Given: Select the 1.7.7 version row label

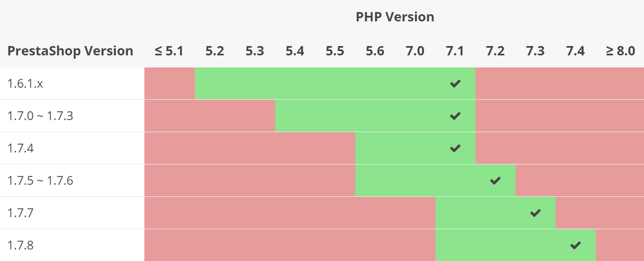Looking at the screenshot, I should click(20, 213).
